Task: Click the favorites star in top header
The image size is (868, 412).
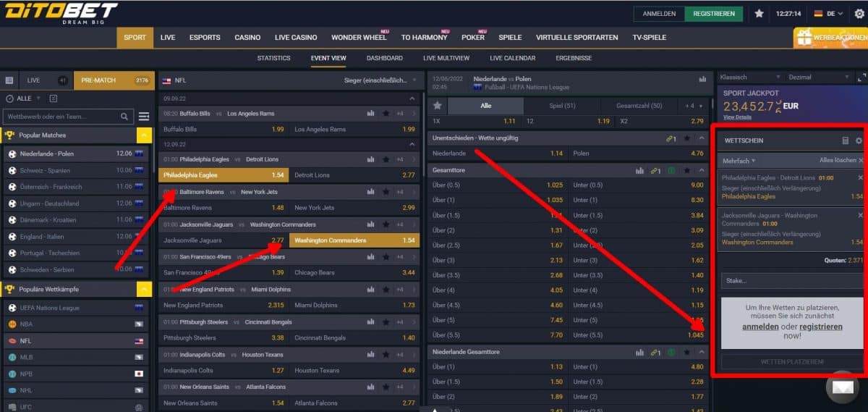Action: [x=759, y=14]
